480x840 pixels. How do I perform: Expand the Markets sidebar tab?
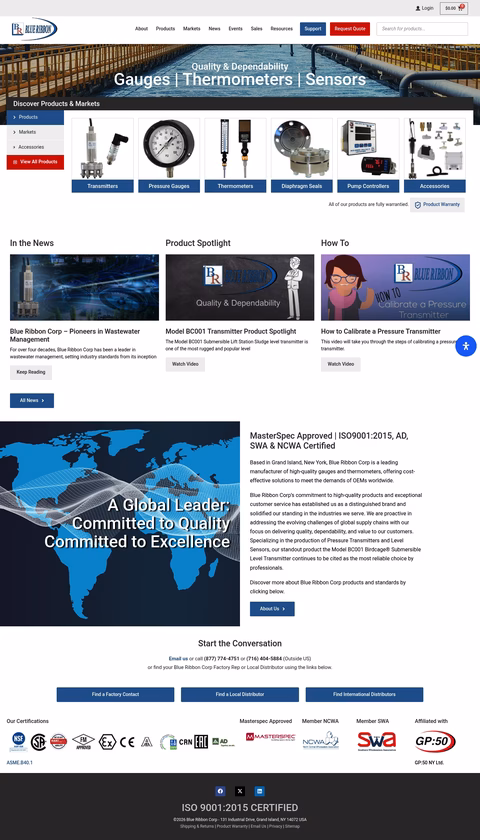[x=35, y=132]
